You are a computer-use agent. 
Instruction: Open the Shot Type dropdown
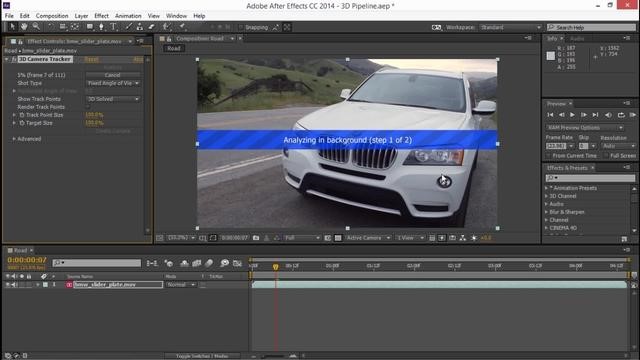coord(113,83)
